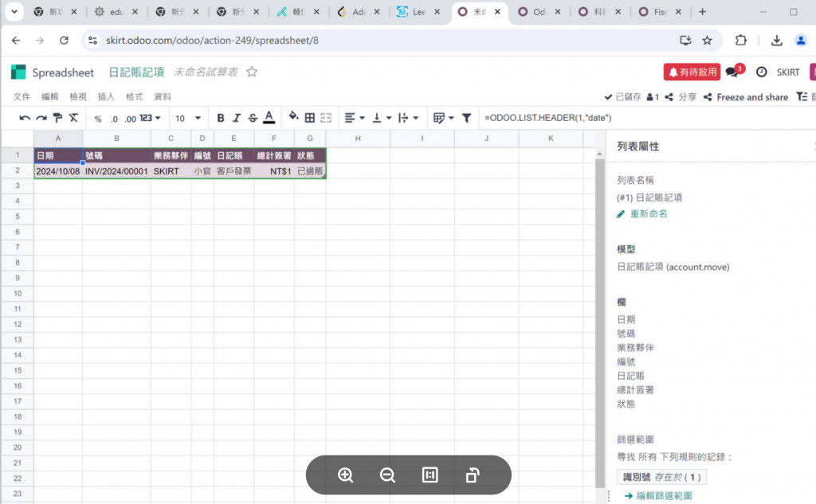This screenshot has height=504, width=816.
Task: Click the 分享 share button
Action: (x=681, y=97)
